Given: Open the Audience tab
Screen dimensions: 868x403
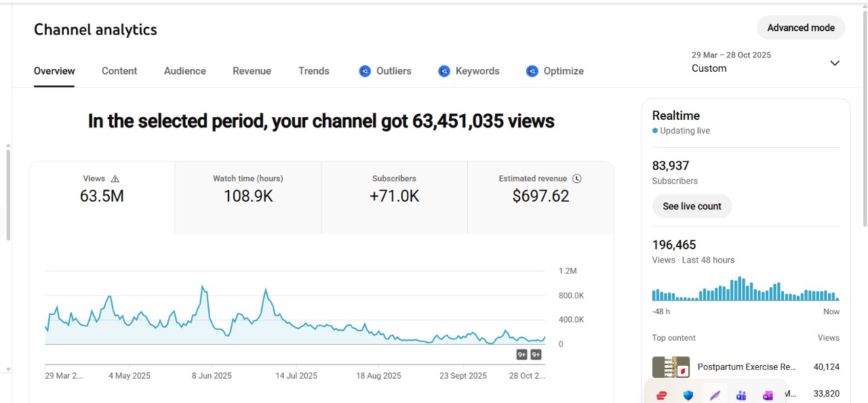Looking at the screenshot, I should pos(184,71).
